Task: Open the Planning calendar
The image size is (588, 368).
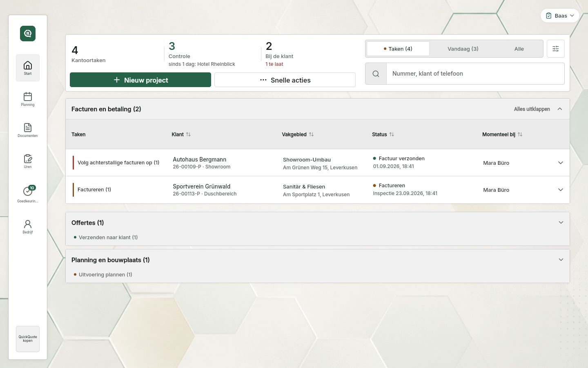Action: tap(28, 99)
